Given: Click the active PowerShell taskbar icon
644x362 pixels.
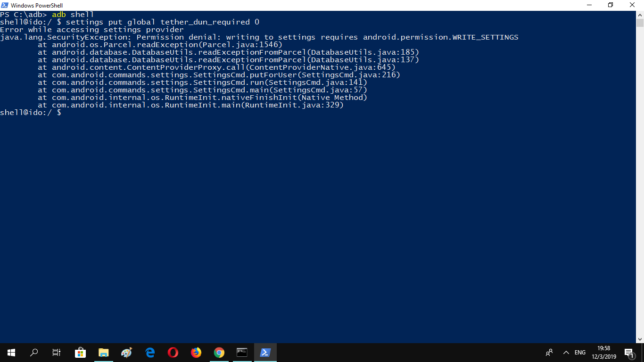Looking at the screenshot, I should click(265, 353).
